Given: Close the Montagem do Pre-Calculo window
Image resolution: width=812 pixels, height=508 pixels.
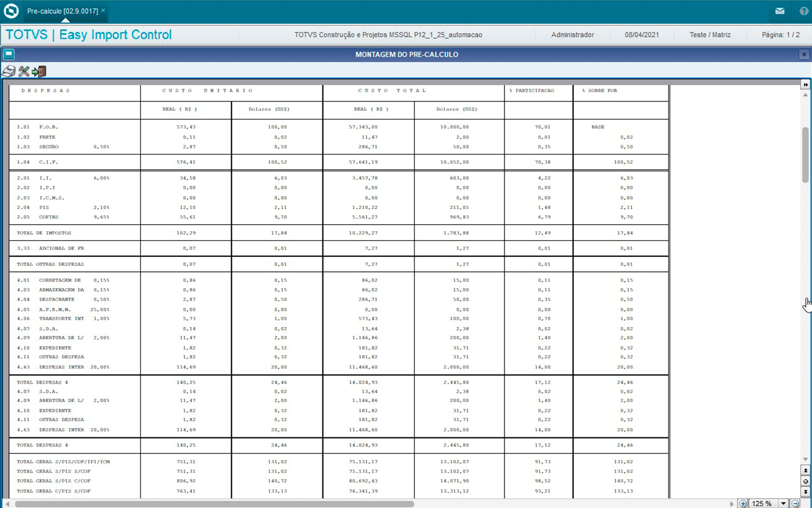Looking at the screenshot, I should coord(804,54).
